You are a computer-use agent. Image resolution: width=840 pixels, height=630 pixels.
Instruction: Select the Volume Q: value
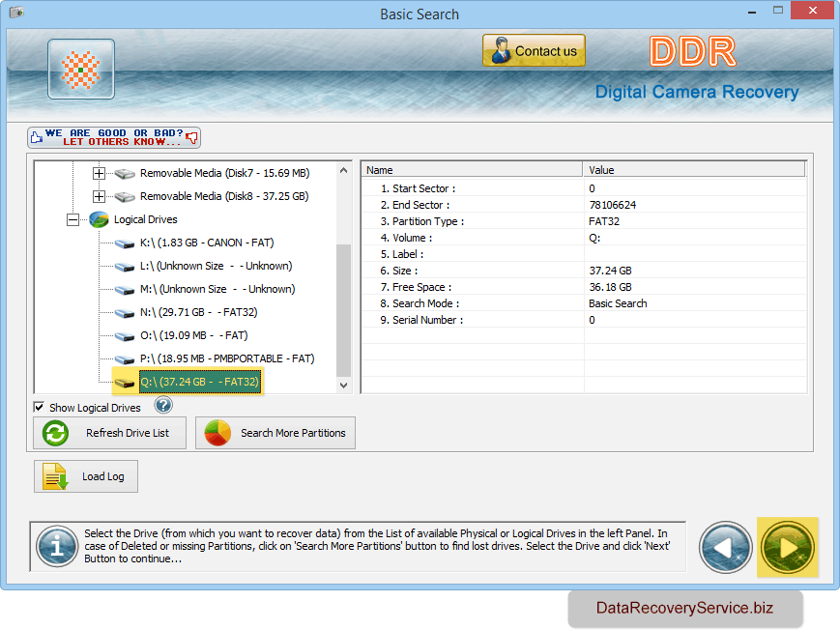coord(594,238)
